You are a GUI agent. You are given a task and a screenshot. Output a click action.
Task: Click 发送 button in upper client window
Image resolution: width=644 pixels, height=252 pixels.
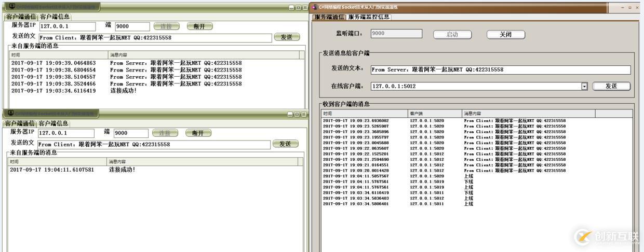pos(287,37)
